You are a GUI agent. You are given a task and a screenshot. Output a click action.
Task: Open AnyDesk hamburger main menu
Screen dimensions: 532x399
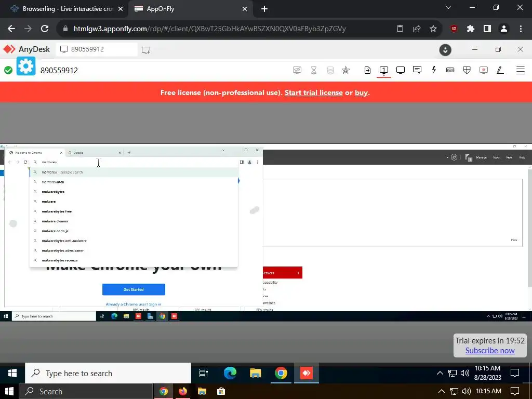[521, 70]
